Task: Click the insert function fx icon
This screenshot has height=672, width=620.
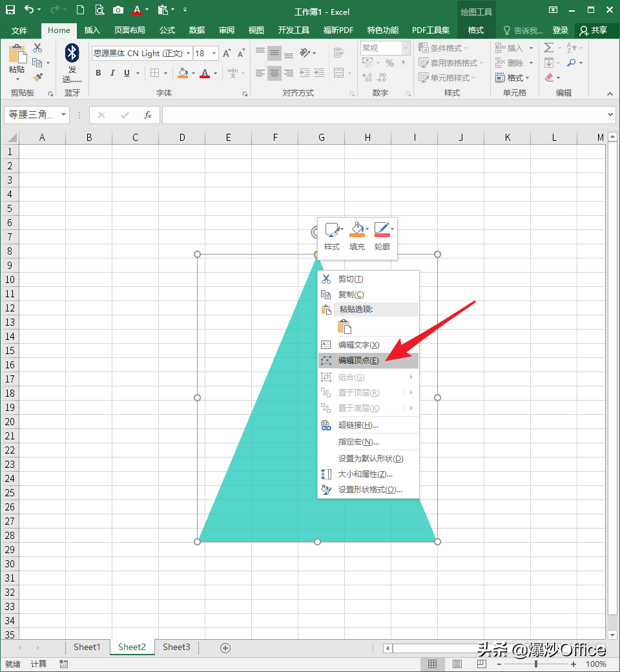Action: (148, 115)
